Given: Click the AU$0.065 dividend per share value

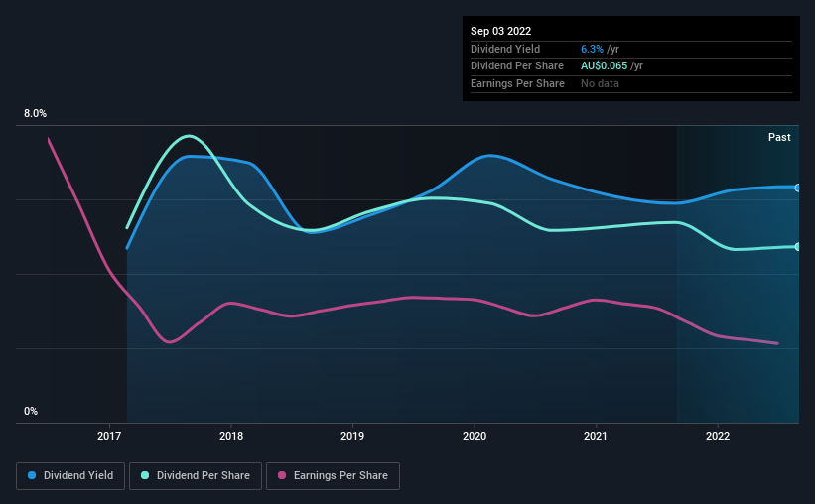Looking at the screenshot, I should pyautogui.click(x=611, y=65).
